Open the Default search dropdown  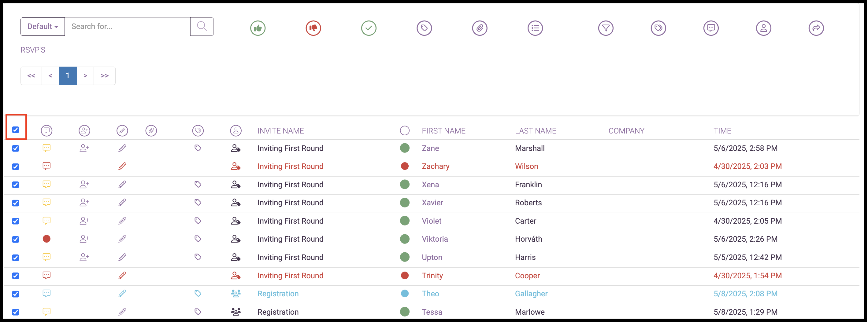pyautogui.click(x=43, y=26)
